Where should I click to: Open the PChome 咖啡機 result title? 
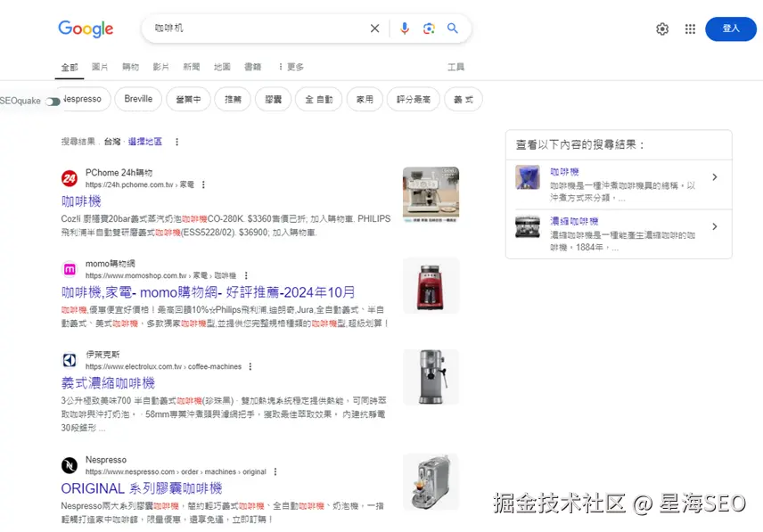click(x=81, y=201)
